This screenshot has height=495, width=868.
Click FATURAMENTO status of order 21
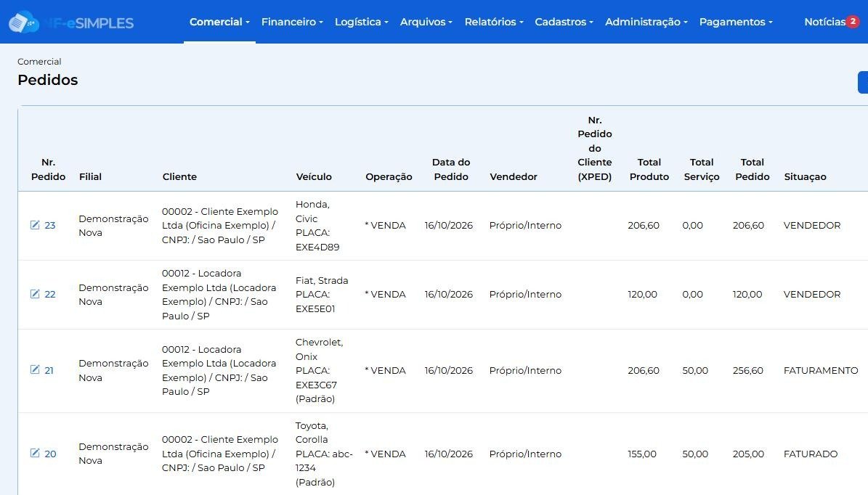(x=820, y=370)
